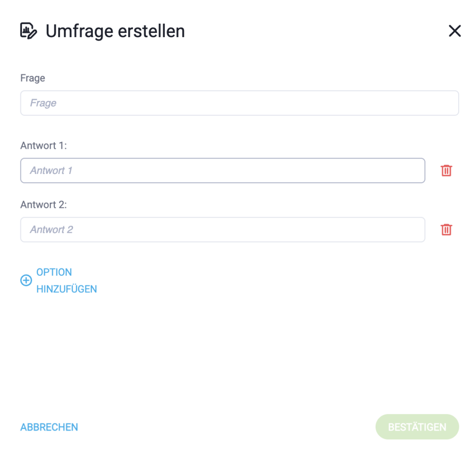Close the Umfrage erstellen dialog

(x=454, y=31)
